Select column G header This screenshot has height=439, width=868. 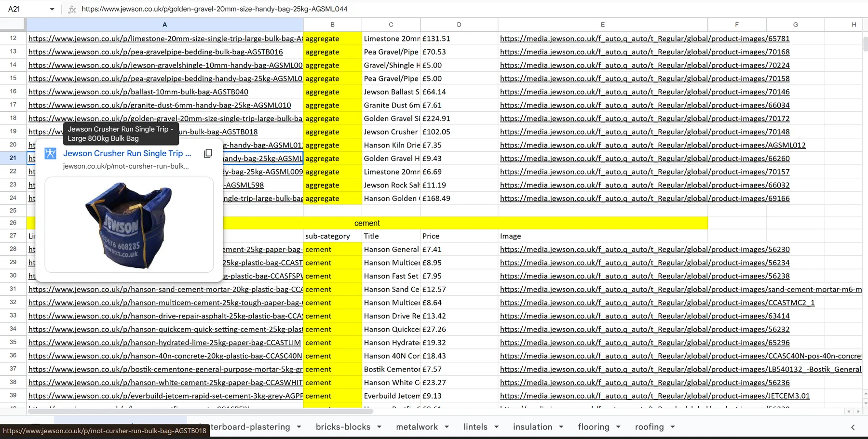click(795, 25)
